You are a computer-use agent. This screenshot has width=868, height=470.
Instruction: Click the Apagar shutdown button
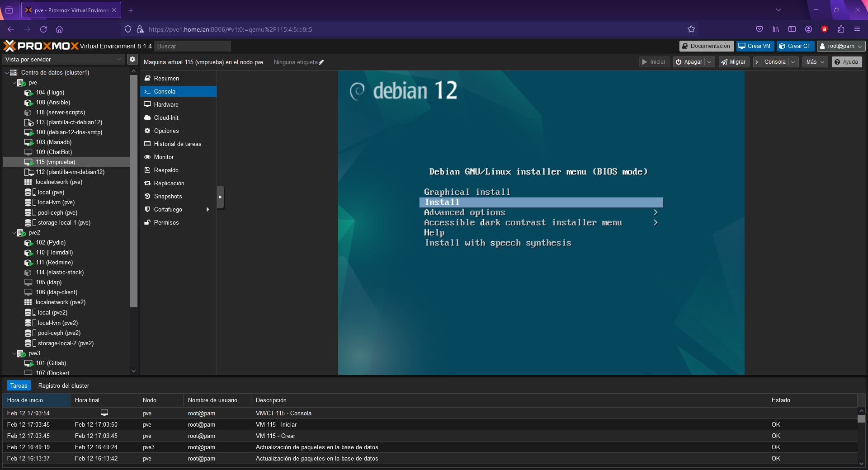tap(689, 62)
